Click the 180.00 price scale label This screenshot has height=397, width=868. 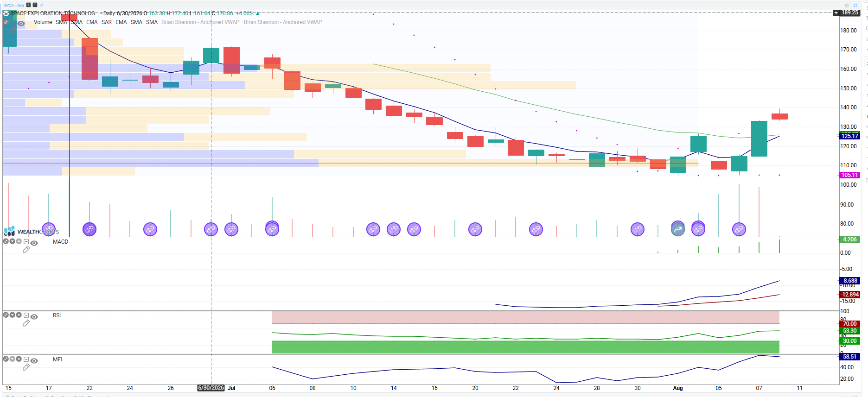click(x=849, y=31)
